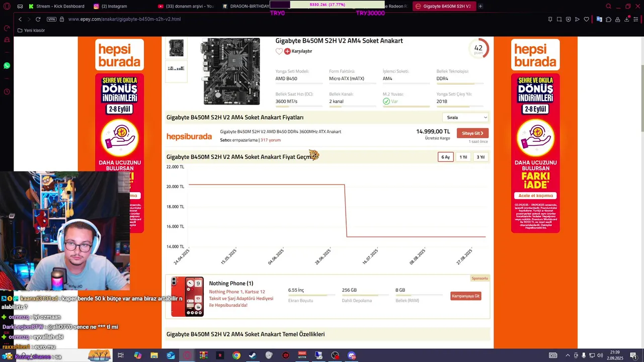Click the site padlock security icon
Image resolution: width=644 pixels, height=362 pixels.
click(x=62, y=19)
